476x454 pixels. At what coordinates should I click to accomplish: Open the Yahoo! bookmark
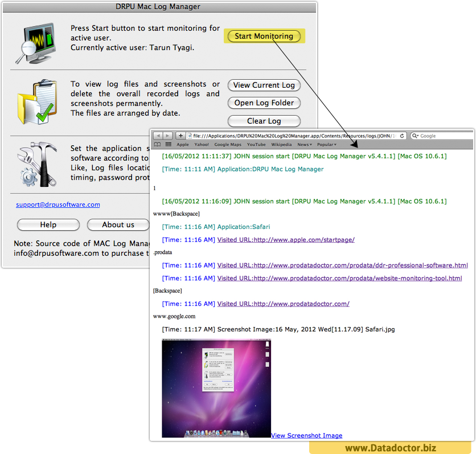tap(202, 145)
